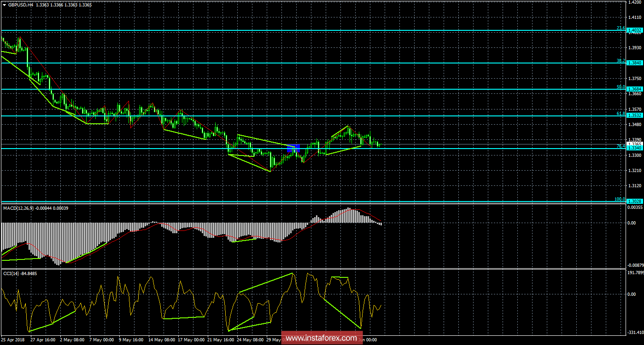Click the 1.3210 price scale value
The image size is (644, 345).
tap(636, 170)
